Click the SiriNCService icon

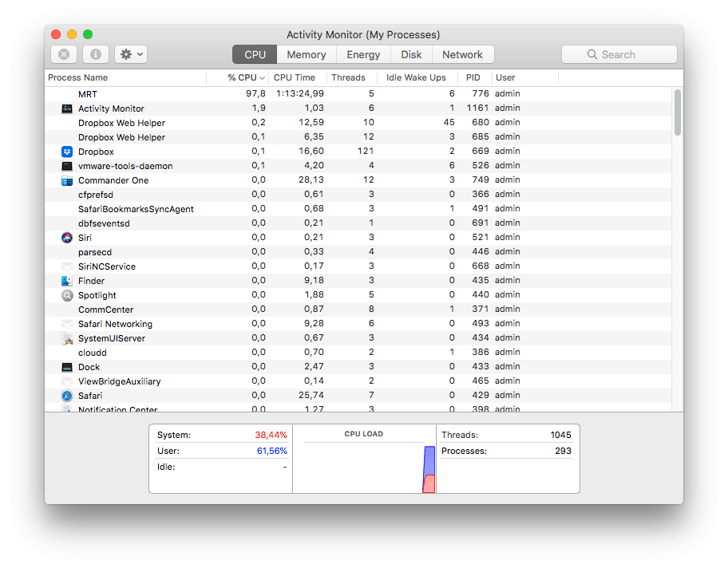pos(67,266)
